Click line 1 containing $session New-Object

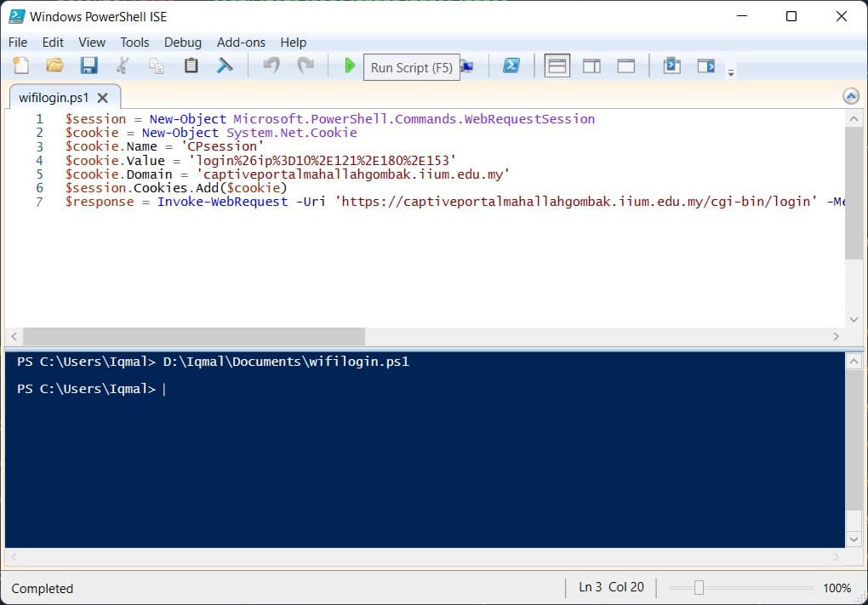click(x=330, y=119)
